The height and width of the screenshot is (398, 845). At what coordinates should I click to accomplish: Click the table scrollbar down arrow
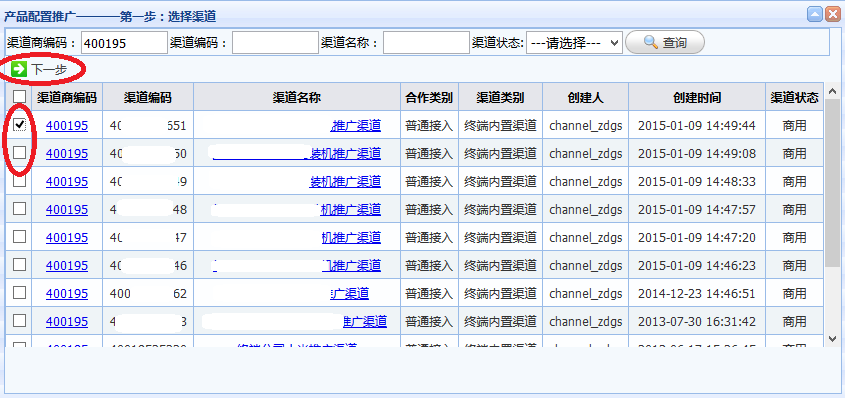[x=832, y=338]
